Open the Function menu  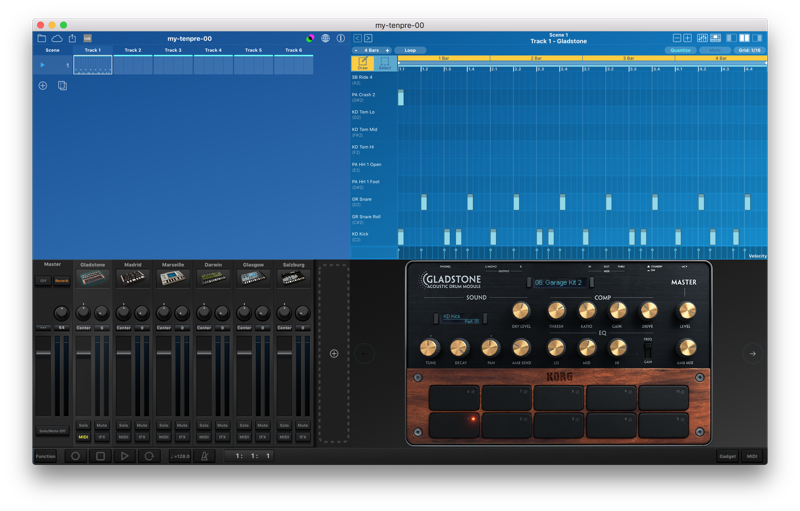pyautogui.click(x=45, y=456)
